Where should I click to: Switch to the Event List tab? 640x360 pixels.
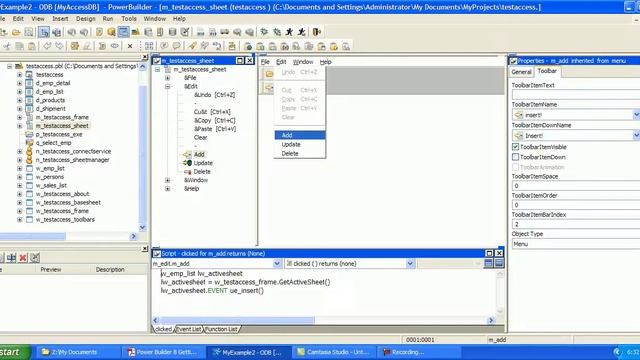tap(189, 329)
